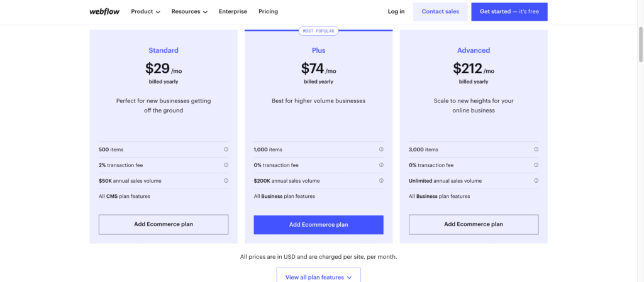Add Ecommerce plan for Advanced
The height and width of the screenshot is (282, 644).
[x=474, y=225]
